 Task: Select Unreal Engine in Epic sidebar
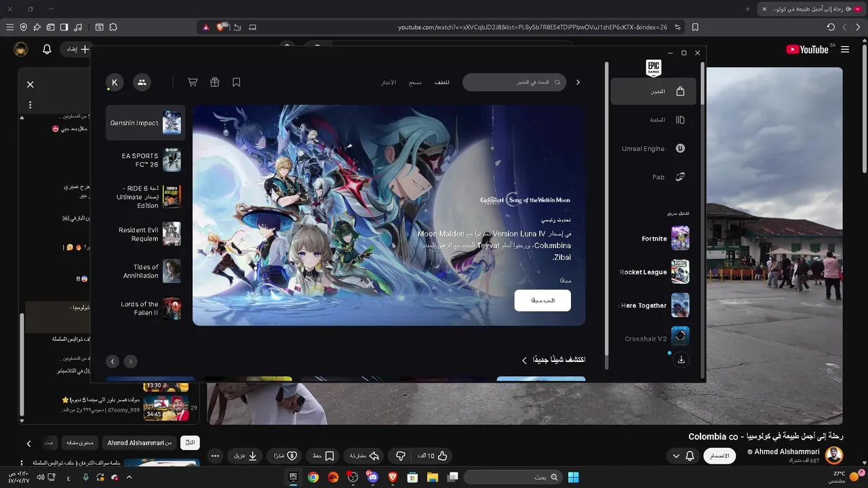653,148
